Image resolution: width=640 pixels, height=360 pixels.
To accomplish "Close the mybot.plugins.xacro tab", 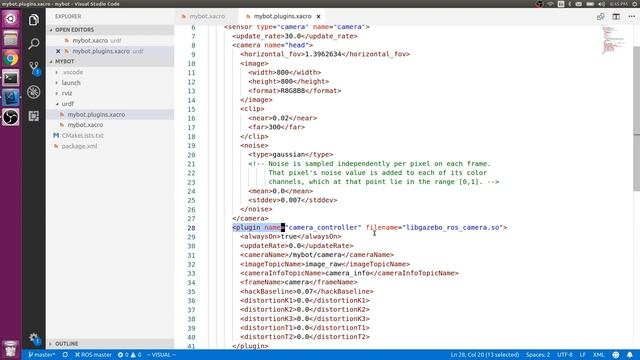I will (318, 16).
